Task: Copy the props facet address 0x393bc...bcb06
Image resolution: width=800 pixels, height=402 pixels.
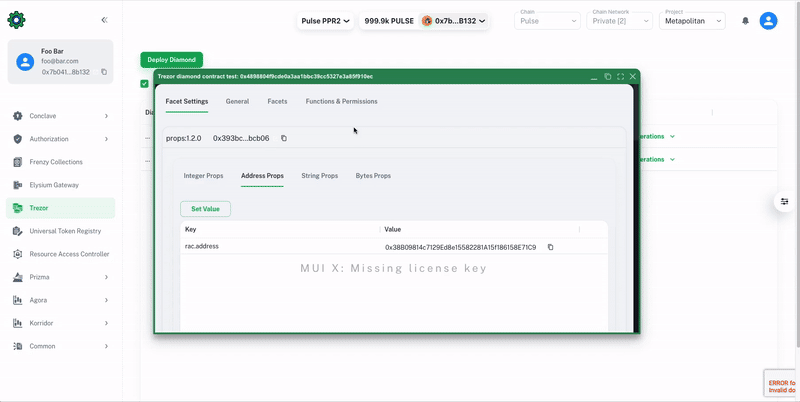Action: pyautogui.click(x=284, y=138)
